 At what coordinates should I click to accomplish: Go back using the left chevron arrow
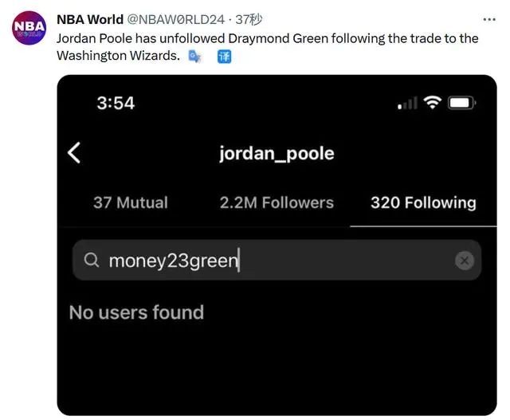pyautogui.click(x=74, y=152)
